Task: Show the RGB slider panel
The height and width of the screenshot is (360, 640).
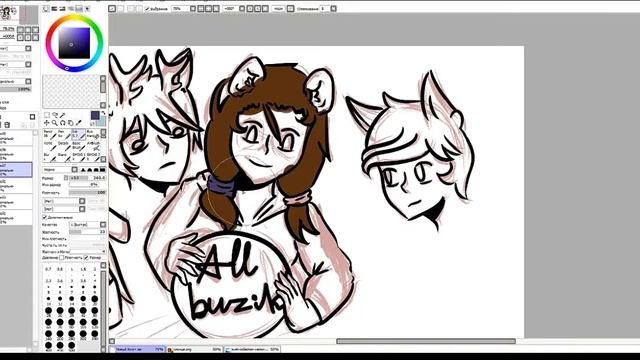Action: [54, 9]
